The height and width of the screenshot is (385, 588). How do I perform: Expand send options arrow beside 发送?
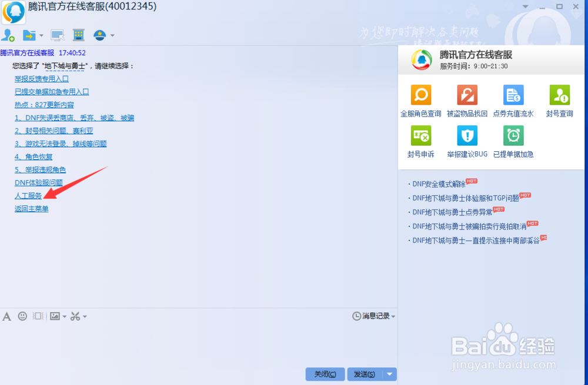[390, 374]
